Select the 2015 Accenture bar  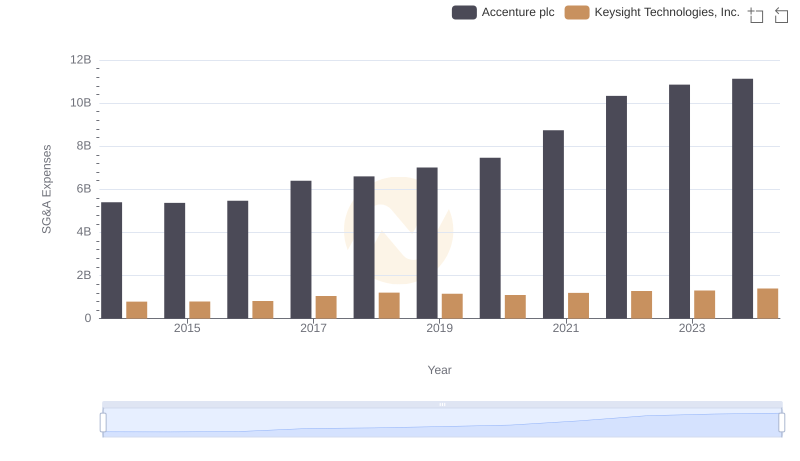(174, 261)
